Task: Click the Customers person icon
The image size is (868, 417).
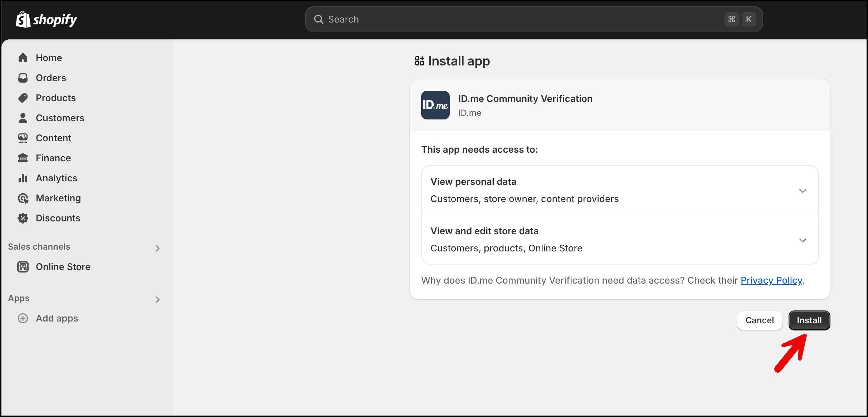Action: click(x=23, y=118)
